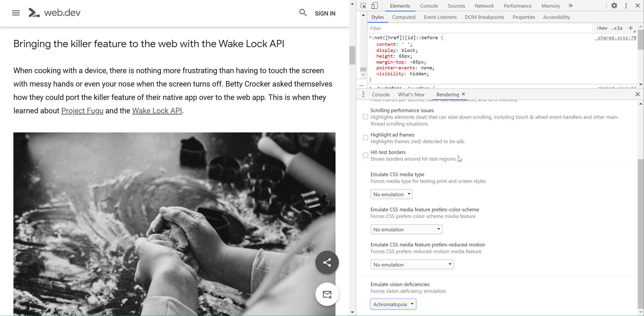Toggle Hit-test borders checkbox
Screen dimensions: 644x316
365,155
